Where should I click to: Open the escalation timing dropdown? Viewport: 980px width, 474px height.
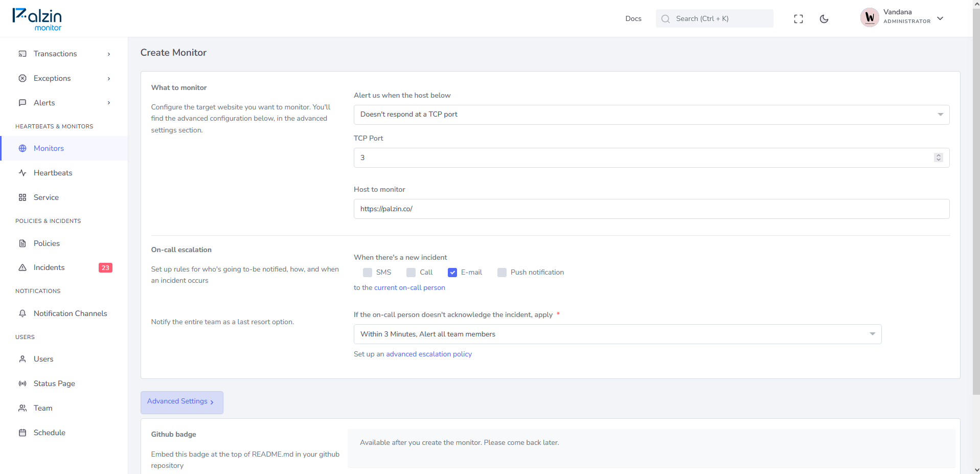[x=618, y=334]
